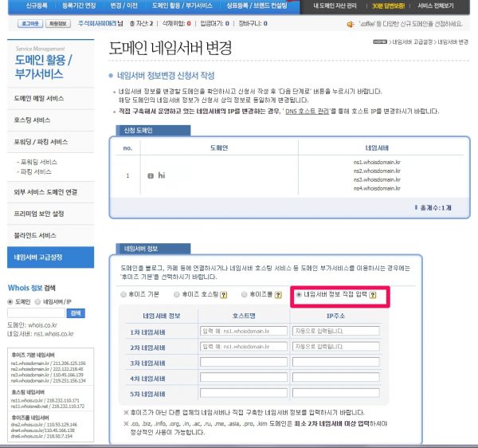The image size is (478, 448).
Task: Choose 네임서버/IP radio in Whois search
Action: coord(37,301)
